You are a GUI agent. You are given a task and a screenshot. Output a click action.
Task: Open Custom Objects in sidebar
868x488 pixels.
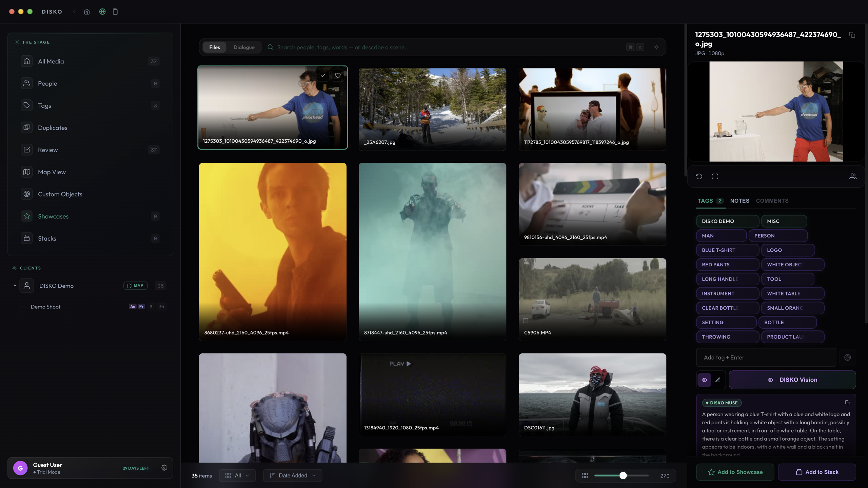point(90,194)
